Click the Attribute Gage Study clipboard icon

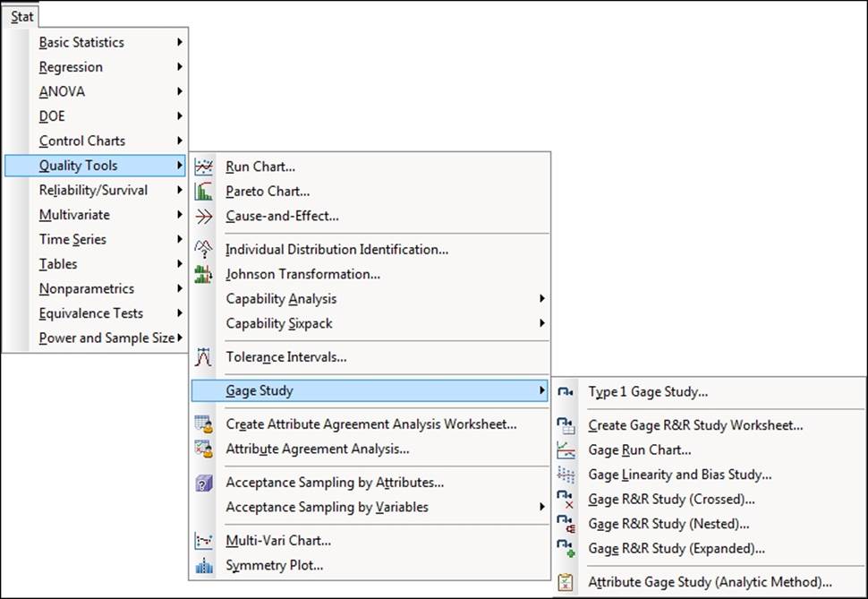566,582
